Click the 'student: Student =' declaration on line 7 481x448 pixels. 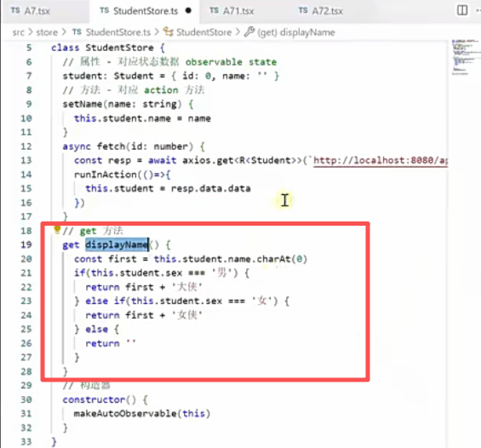[x=114, y=76]
